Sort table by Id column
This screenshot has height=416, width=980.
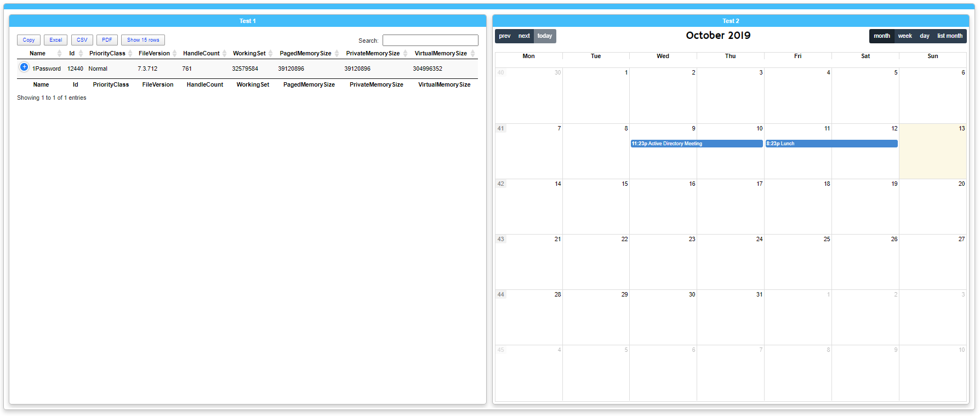(72, 54)
